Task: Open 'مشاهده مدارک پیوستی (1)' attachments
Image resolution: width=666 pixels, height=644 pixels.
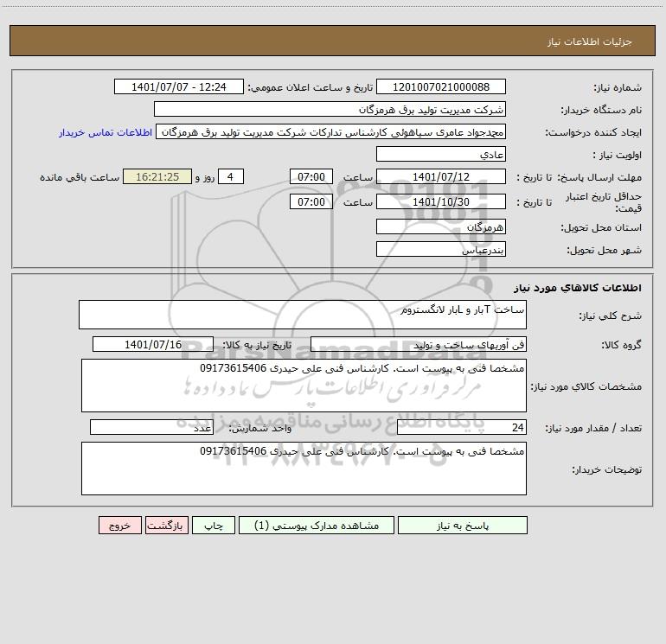Action: point(317,525)
